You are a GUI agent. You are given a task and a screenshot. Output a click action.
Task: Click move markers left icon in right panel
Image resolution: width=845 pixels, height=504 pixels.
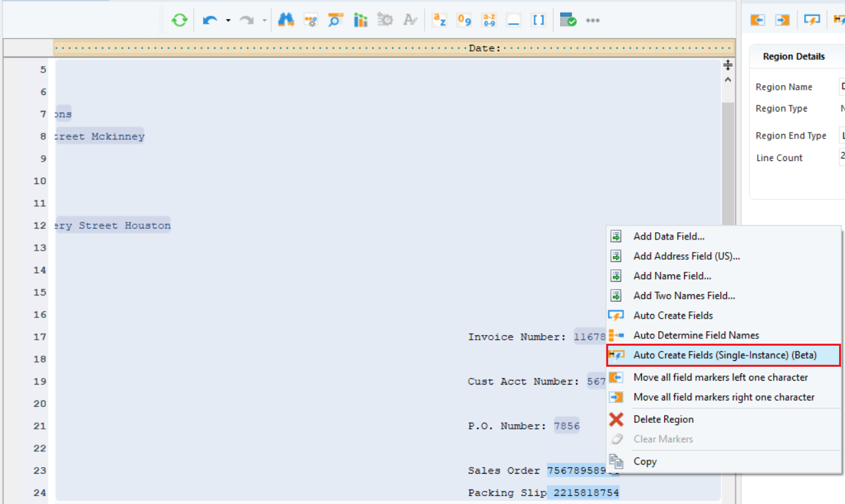pos(757,20)
